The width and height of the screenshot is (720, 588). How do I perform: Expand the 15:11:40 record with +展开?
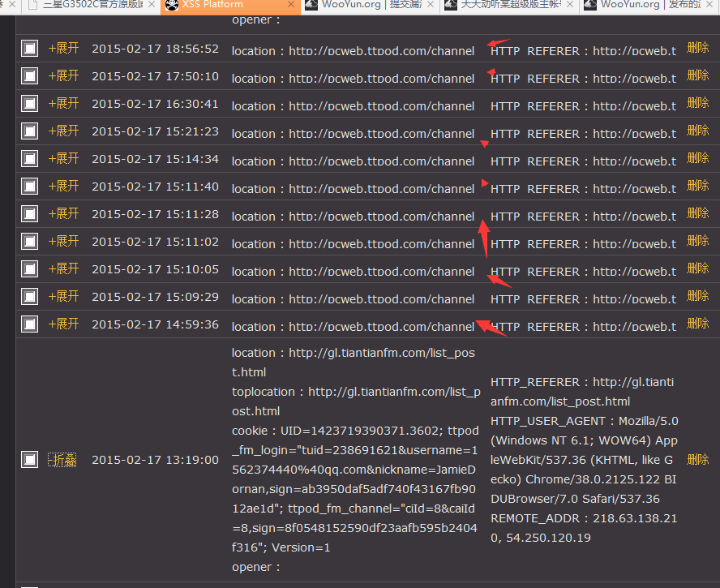coord(64,186)
